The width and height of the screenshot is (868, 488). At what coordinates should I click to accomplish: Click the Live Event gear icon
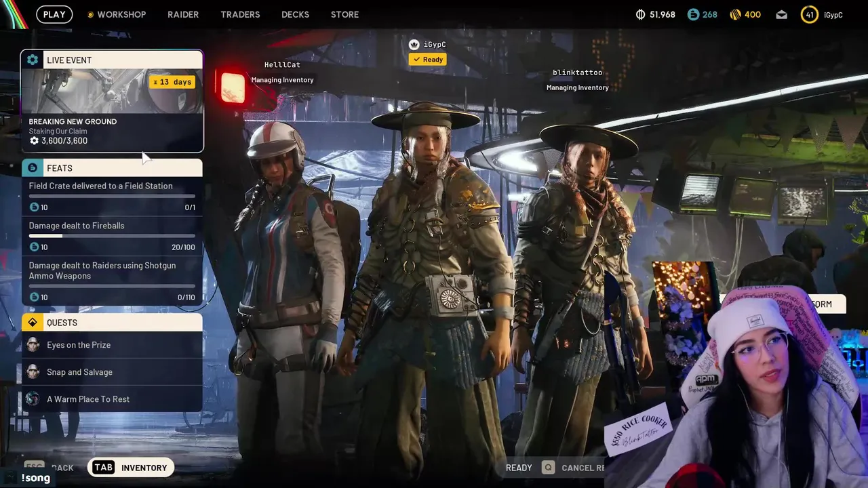33,60
